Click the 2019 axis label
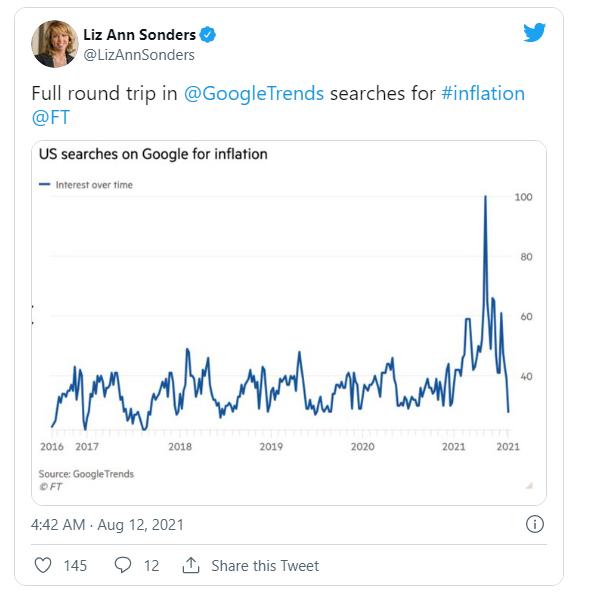 click(271, 447)
